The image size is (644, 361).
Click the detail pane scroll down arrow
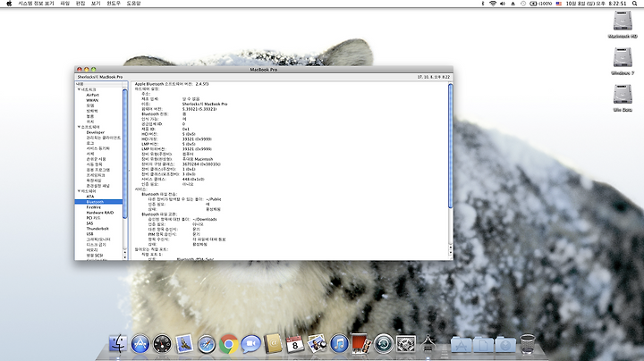(450, 252)
